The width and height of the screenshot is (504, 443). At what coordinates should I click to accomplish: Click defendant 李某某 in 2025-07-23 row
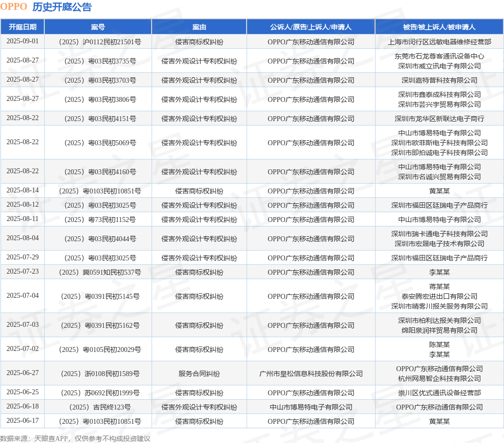440,272
